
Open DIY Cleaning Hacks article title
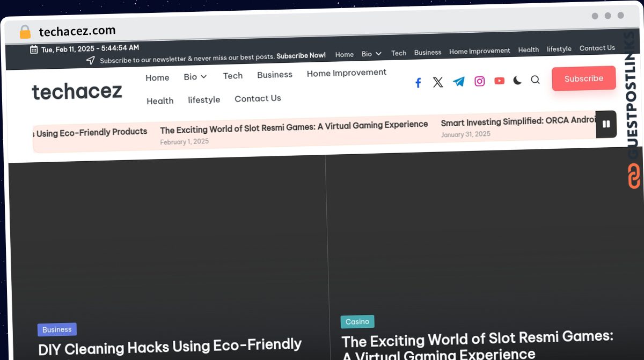tap(170, 347)
